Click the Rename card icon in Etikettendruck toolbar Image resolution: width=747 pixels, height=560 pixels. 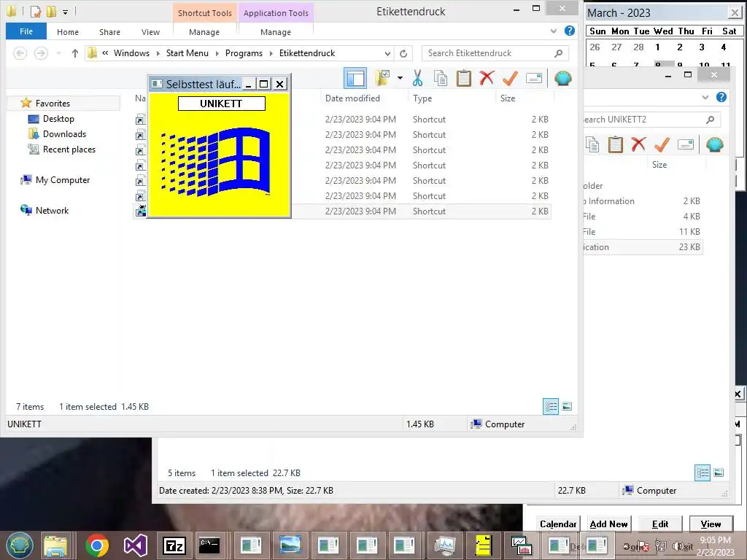533,78
